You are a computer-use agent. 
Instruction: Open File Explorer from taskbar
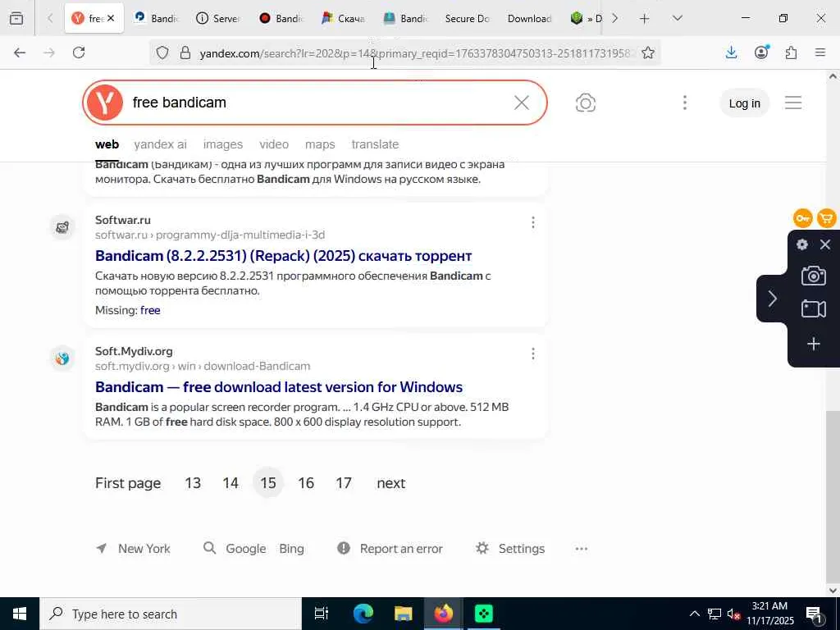(403, 614)
